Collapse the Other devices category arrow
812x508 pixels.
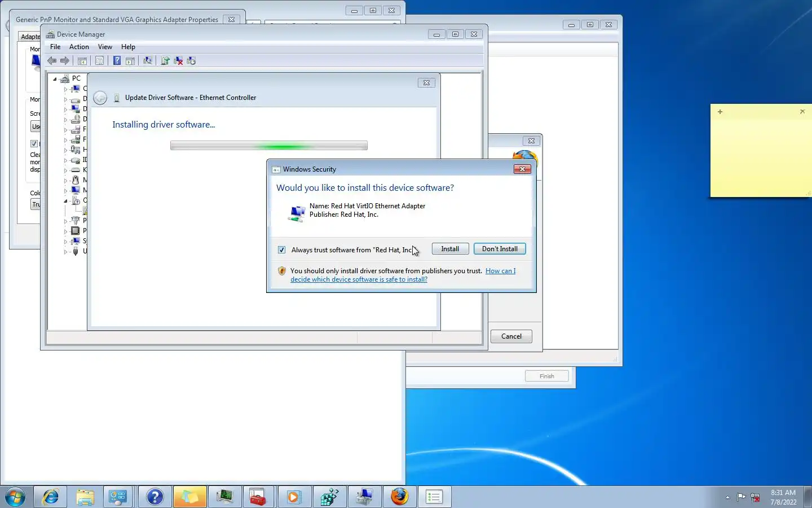(65, 201)
